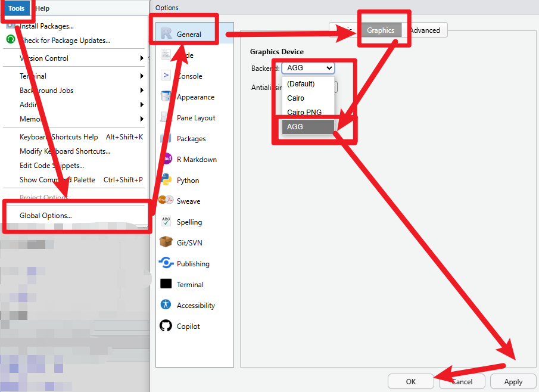Click the Python snake logo icon
This screenshot has width=539, height=392.
coord(166,179)
